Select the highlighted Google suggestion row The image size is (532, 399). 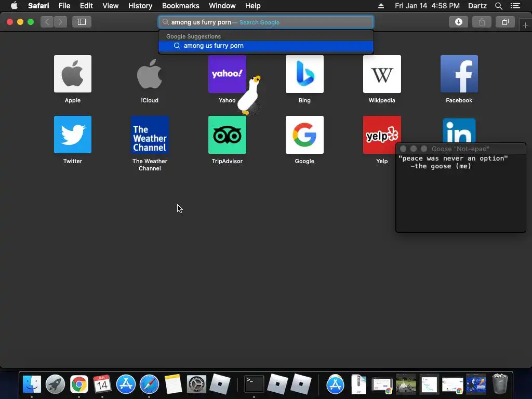pos(266,46)
